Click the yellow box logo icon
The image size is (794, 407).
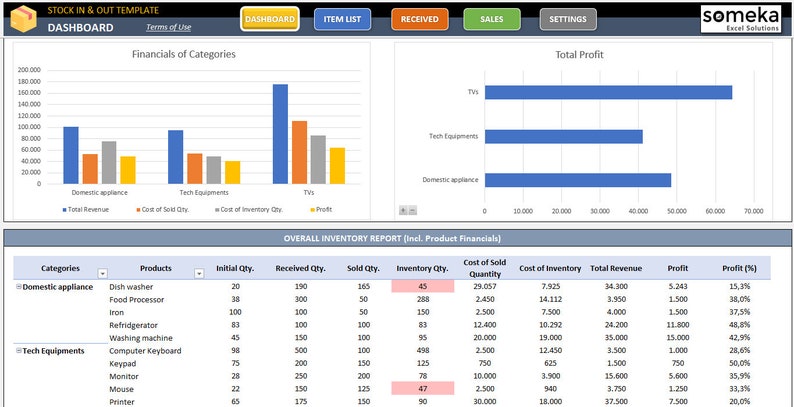pyautogui.click(x=24, y=19)
